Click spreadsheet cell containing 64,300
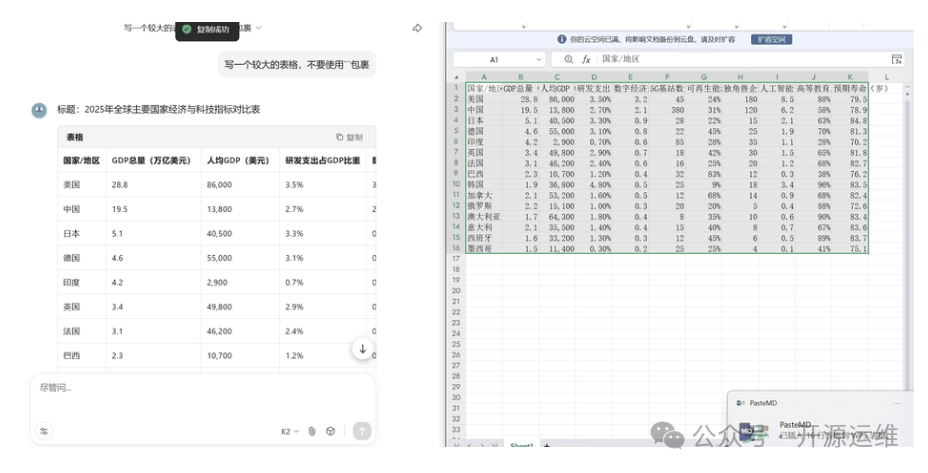 [x=557, y=217]
